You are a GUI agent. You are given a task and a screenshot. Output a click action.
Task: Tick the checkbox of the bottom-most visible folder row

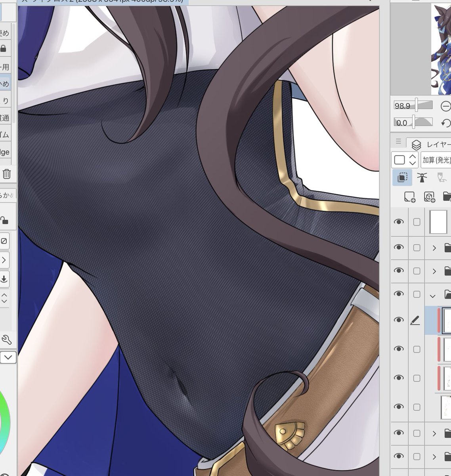click(417, 457)
